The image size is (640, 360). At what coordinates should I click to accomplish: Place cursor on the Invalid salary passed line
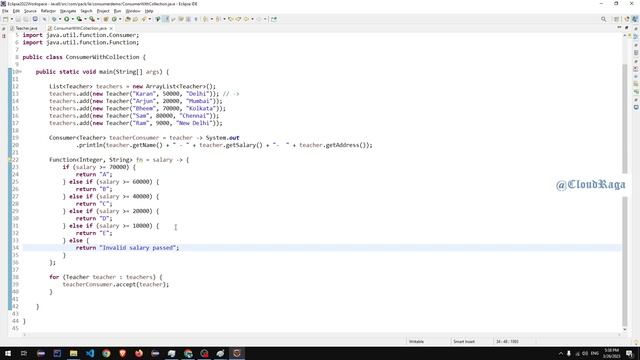pos(322,248)
